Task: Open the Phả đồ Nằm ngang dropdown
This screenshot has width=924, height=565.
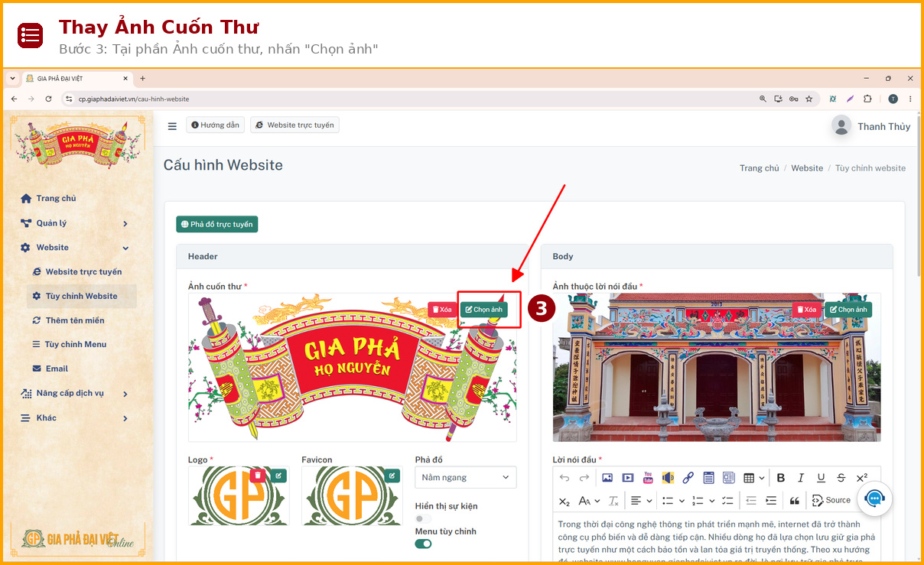Action: (466, 477)
